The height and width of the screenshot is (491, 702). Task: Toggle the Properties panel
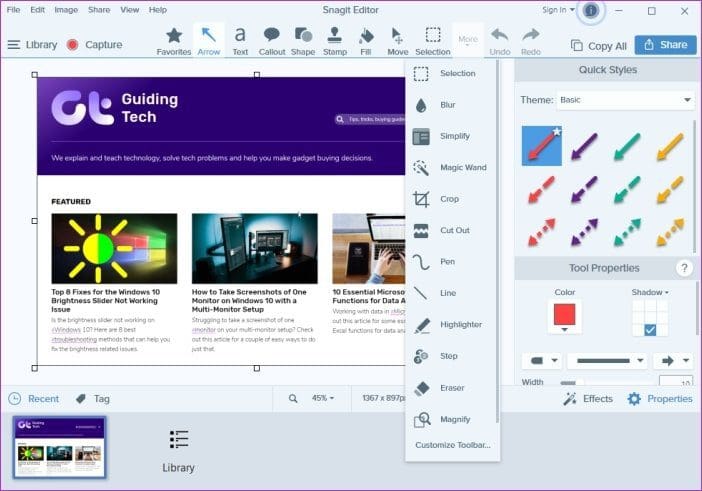click(659, 399)
